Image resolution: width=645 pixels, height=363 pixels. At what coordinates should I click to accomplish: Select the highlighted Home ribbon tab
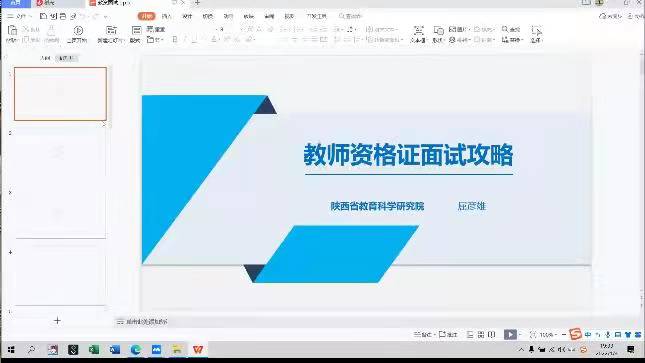pos(146,16)
